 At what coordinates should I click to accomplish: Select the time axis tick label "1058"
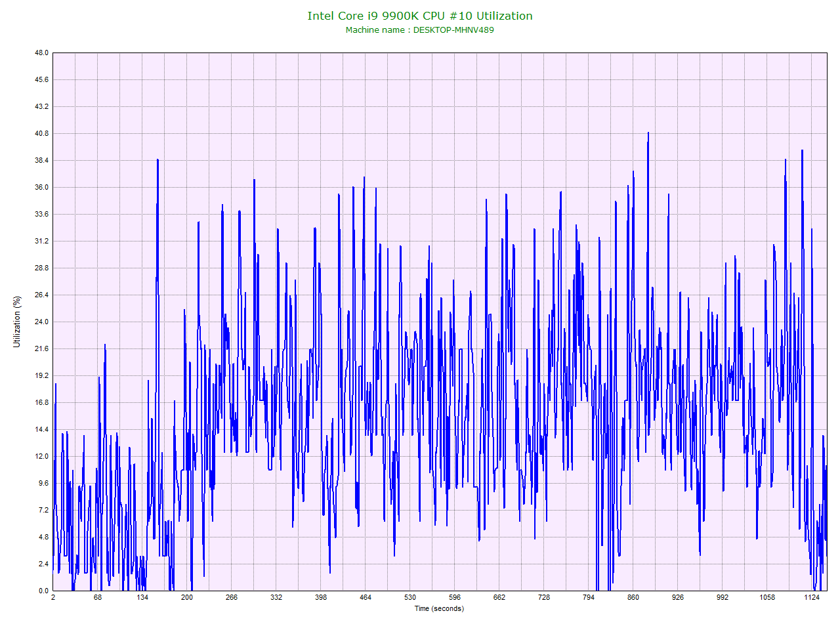click(767, 597)
